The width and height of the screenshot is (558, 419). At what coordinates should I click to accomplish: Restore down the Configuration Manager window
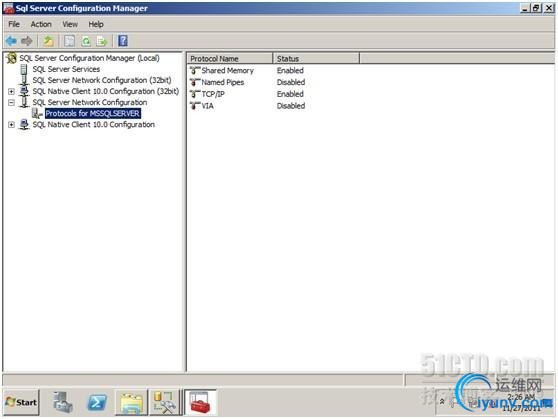[x=536, y=8]
